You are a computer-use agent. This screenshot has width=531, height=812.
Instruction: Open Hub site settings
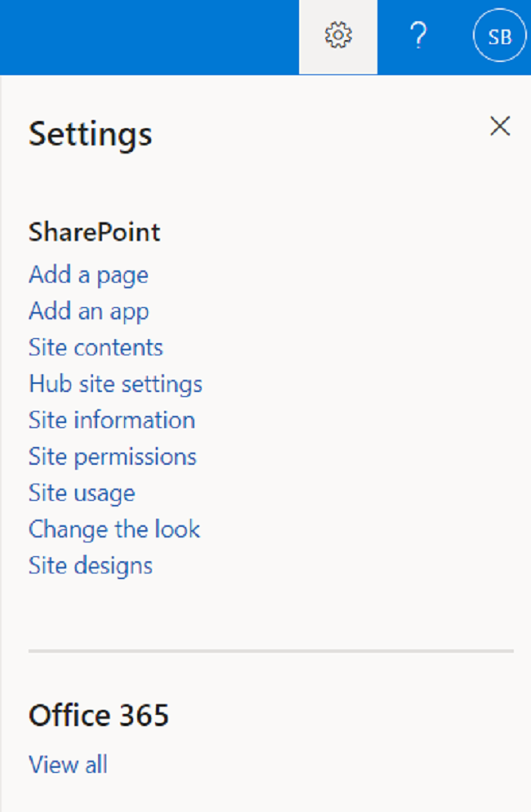point(115,384)
